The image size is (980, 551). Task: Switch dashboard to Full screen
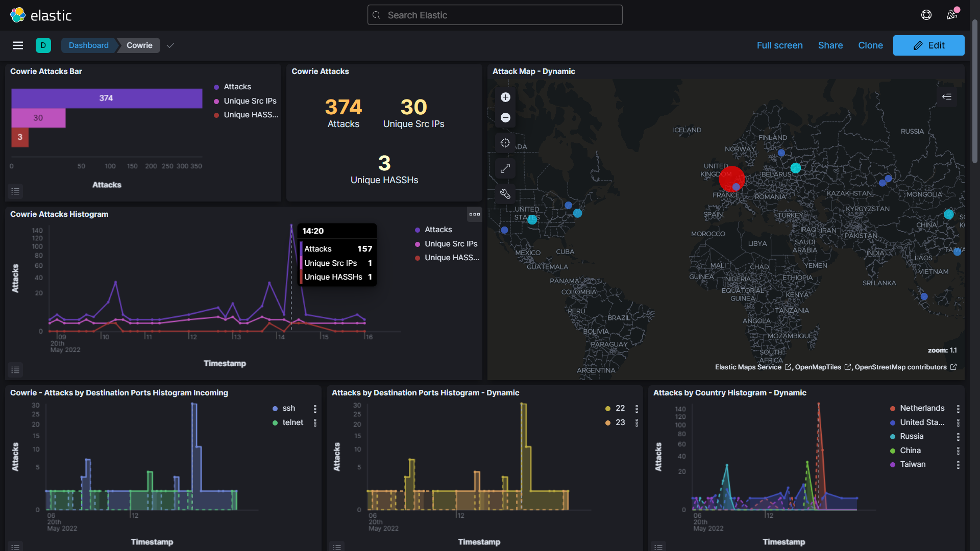point(779,45)
